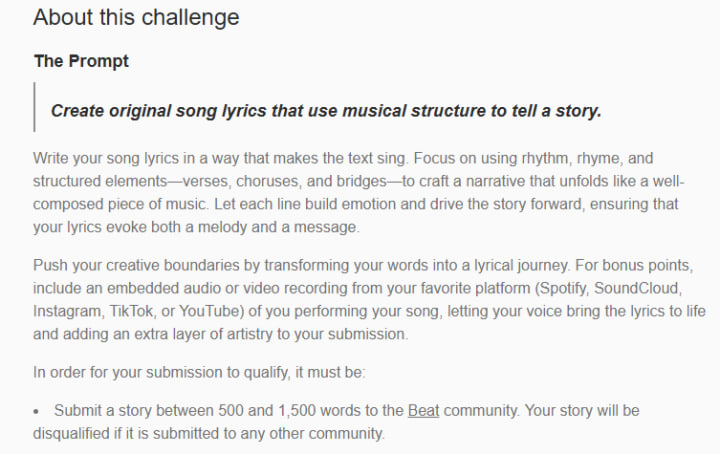Screen dimensions: 720x454
Task: Click the word "SoundCloud" in the paragraph
Action: tap(637, 288)
